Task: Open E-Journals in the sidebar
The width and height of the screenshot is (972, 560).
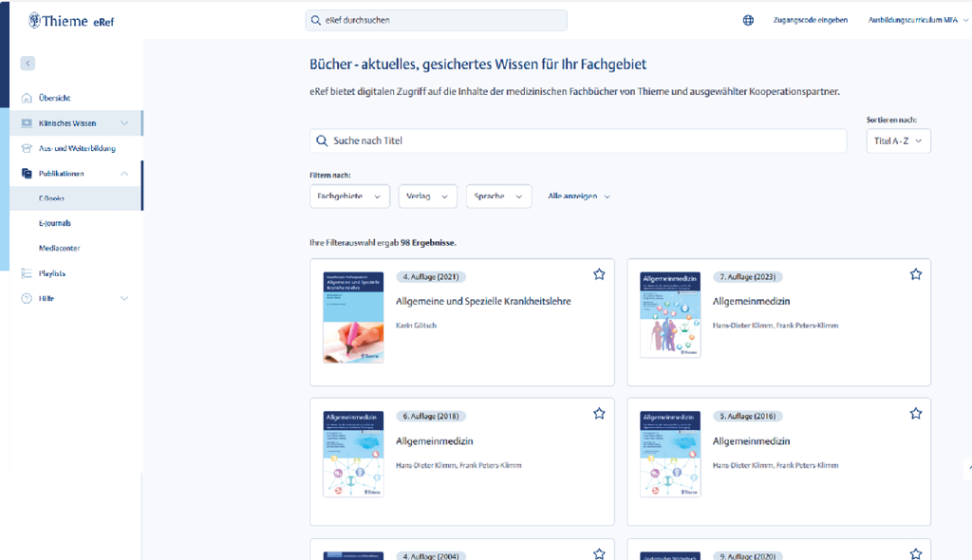Action: click(54, 223)
